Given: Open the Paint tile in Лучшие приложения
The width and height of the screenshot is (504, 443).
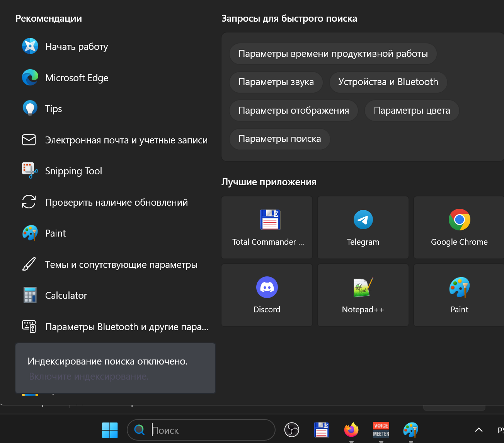Looking at the screenshot, I should pyautogui.click(x=459, y=295).
